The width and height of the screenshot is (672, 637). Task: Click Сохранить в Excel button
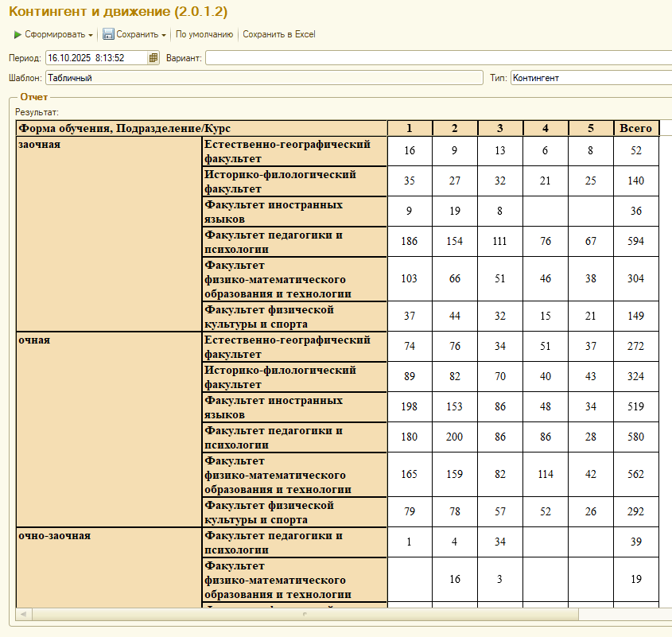278,35
